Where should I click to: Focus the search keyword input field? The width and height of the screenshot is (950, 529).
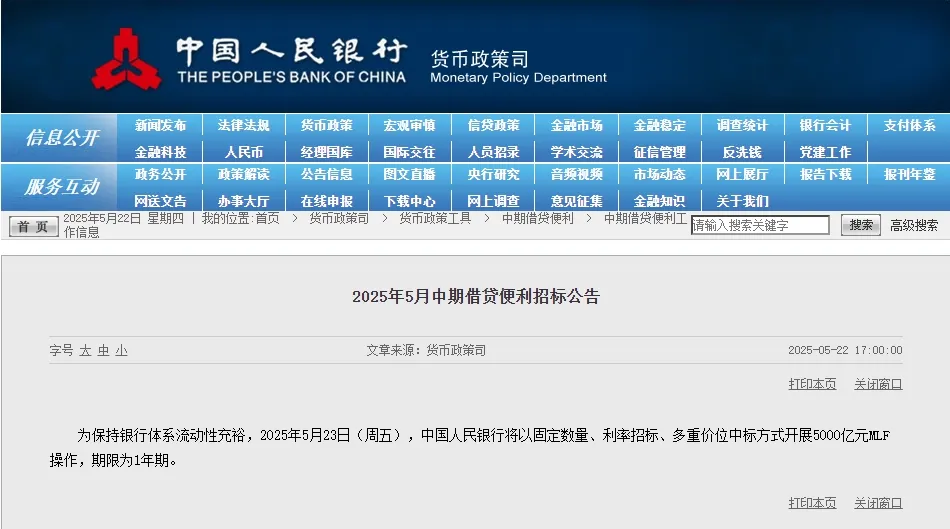point(760,226)
